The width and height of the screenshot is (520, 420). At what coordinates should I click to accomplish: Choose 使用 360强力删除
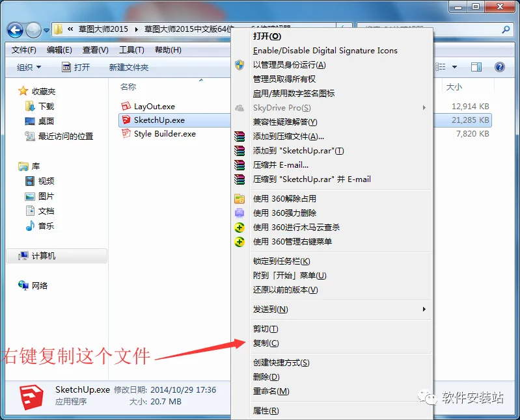click(332, 213)
